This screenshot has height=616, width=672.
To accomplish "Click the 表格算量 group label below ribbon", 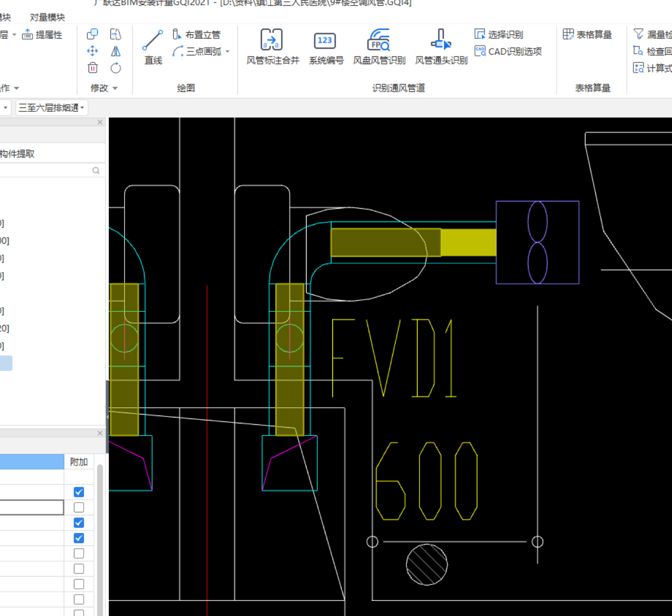I will [593, 88].
